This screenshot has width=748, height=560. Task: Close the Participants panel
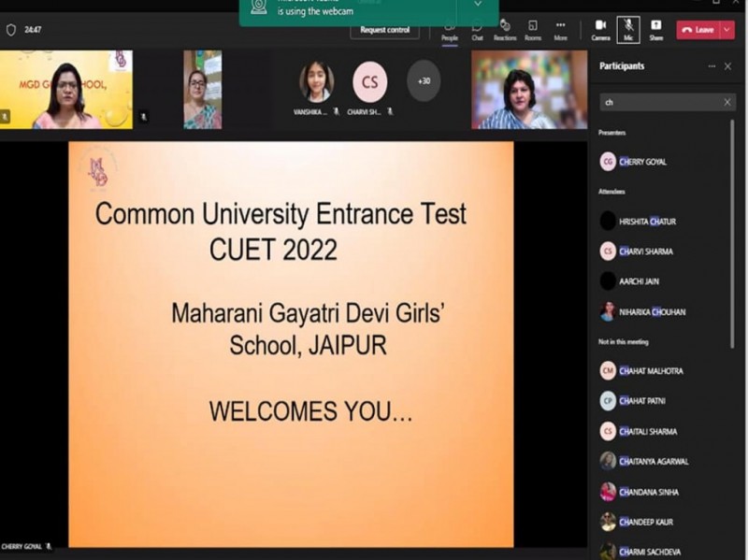click(x=727, y=66)
